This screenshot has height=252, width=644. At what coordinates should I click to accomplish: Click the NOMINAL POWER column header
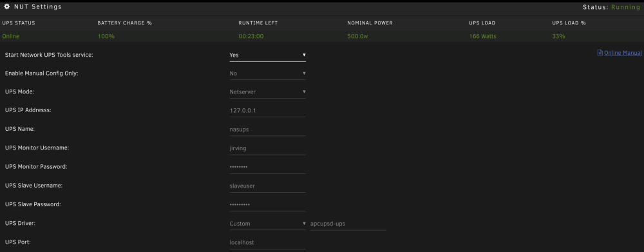(370, 23)
